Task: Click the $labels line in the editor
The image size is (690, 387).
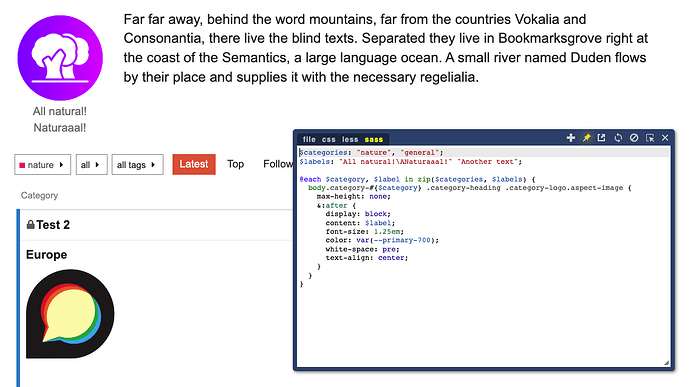Action: pyautogui.click(x=410, y=162)
